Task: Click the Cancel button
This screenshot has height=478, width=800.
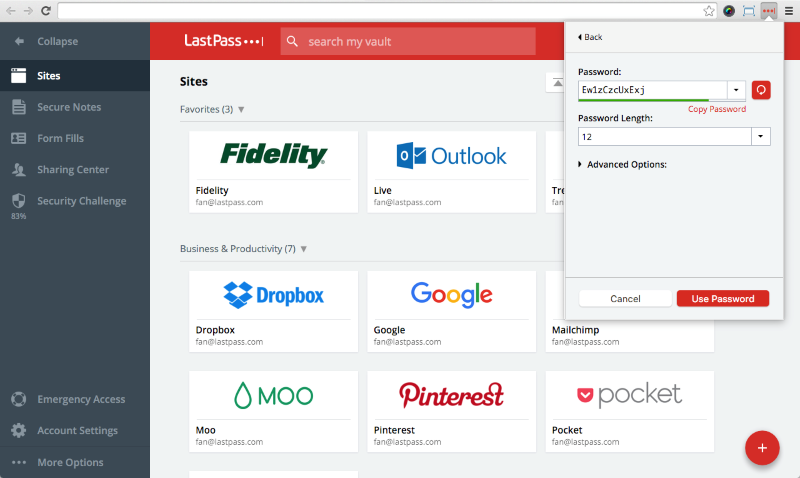Action: click(x=625, y=298)
